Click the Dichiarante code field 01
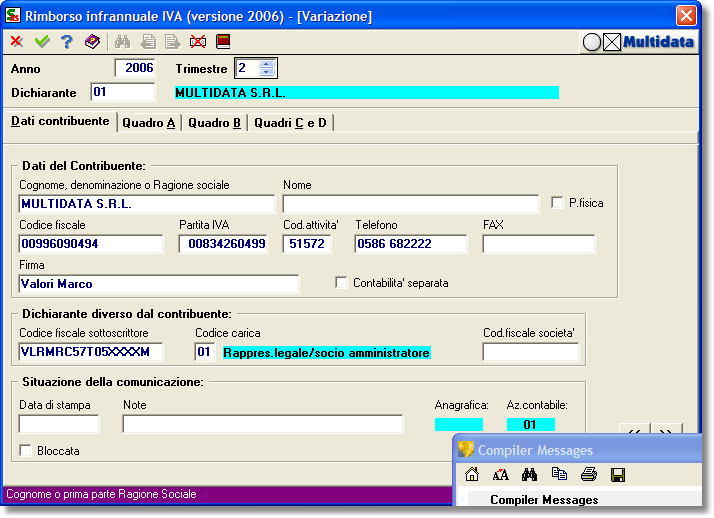The width and height of the screenshot is (714, 518). tap(122, 92)
